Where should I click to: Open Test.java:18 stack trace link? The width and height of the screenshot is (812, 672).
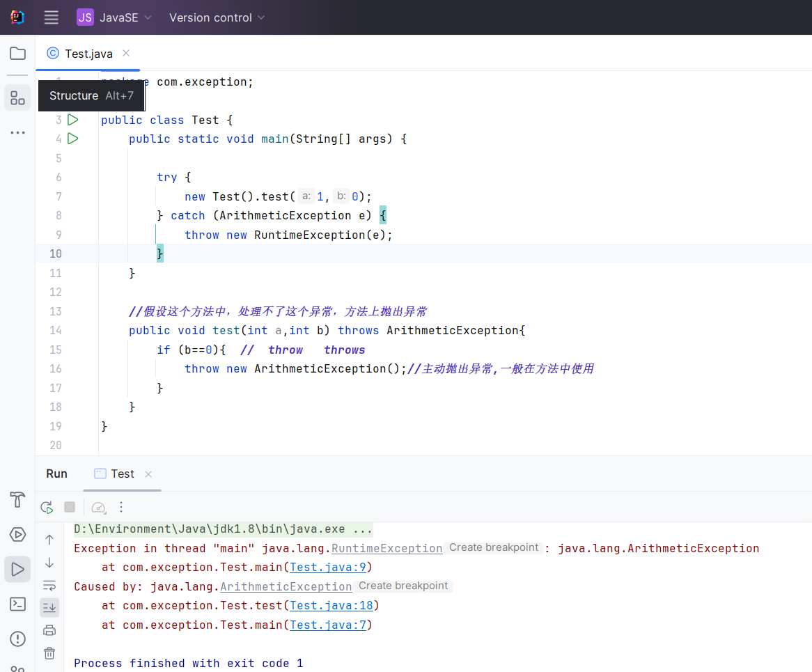[331, 606]
